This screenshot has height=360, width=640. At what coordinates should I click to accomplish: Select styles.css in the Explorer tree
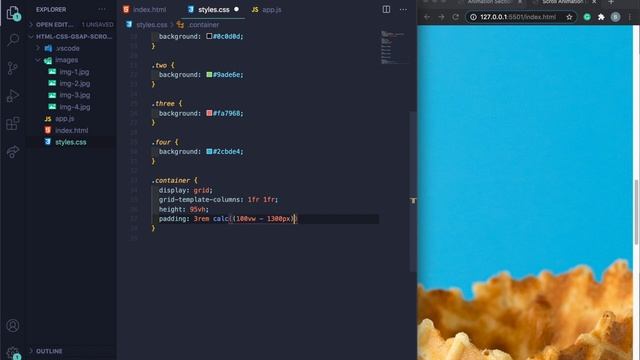pyautogui.click(x=71, y=142)
